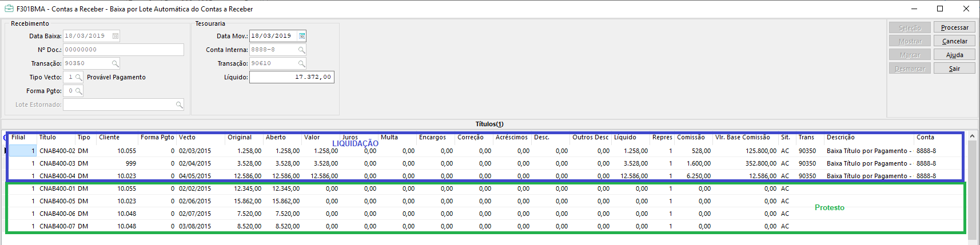Image resolution: width=980 pixels, height=245 pixels.
Task: Click the Sair button
Action: (x=954, y=69)
